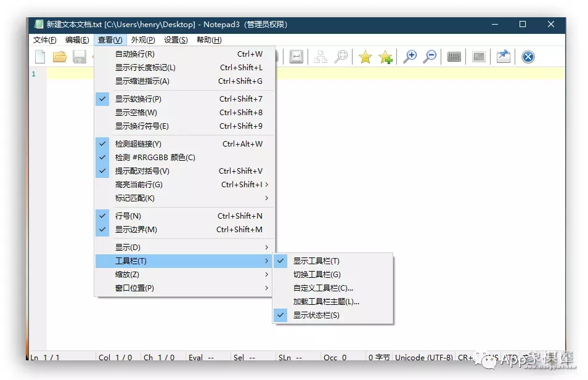Image resolution: width=588 pixels, height=380 pixels.
Task: Click the add to favorites star-plus icon
Action: click(x=385, y=57)
